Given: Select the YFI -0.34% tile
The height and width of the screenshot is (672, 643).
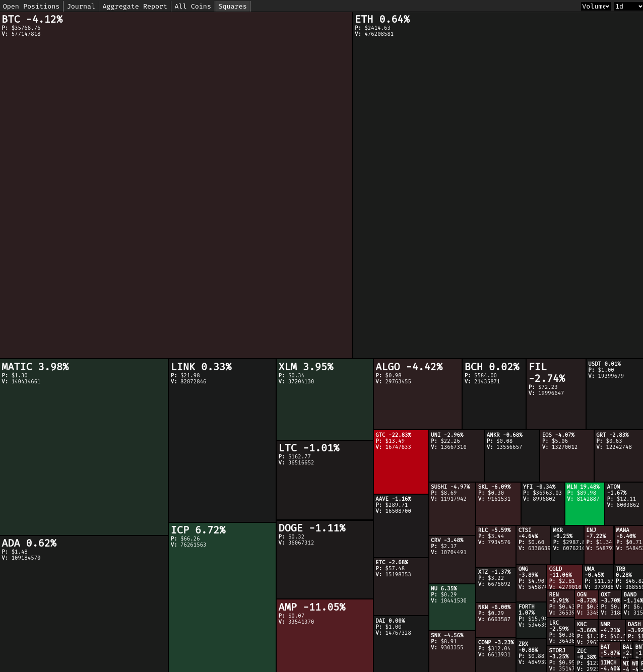Looking at the screenshot, I should 543,504.
